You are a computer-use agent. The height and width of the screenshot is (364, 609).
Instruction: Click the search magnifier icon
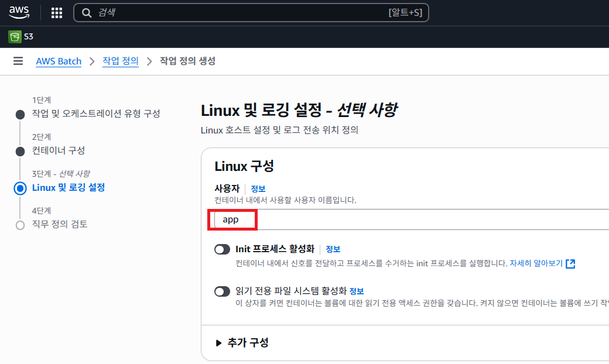click(87, 13)
